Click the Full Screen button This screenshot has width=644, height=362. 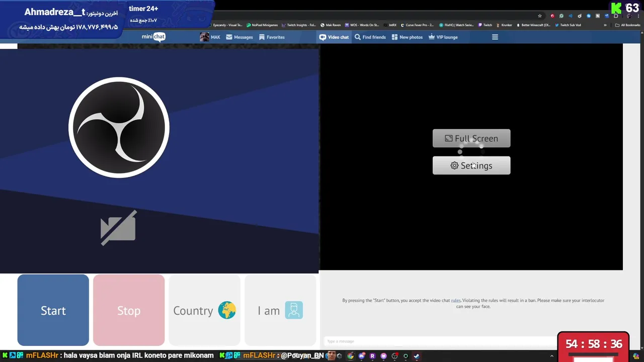[471, 138]
